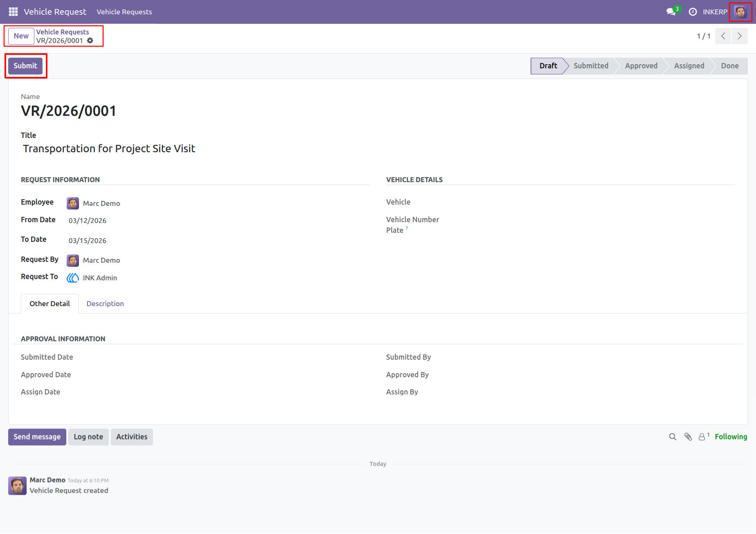Viewport: 756px width, 534px height.
Task: Click Marc Demo's avatar in the chatter message
Action: 17,486
